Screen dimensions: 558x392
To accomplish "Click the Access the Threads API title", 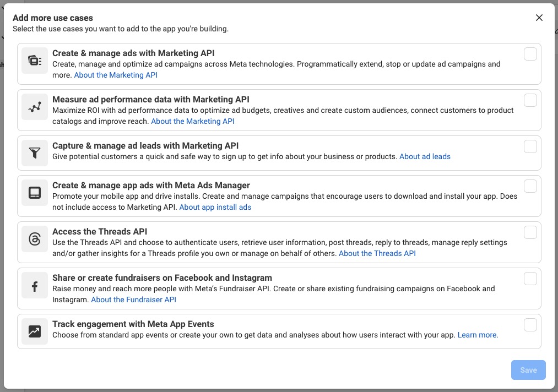I will [x=100, y=232].
